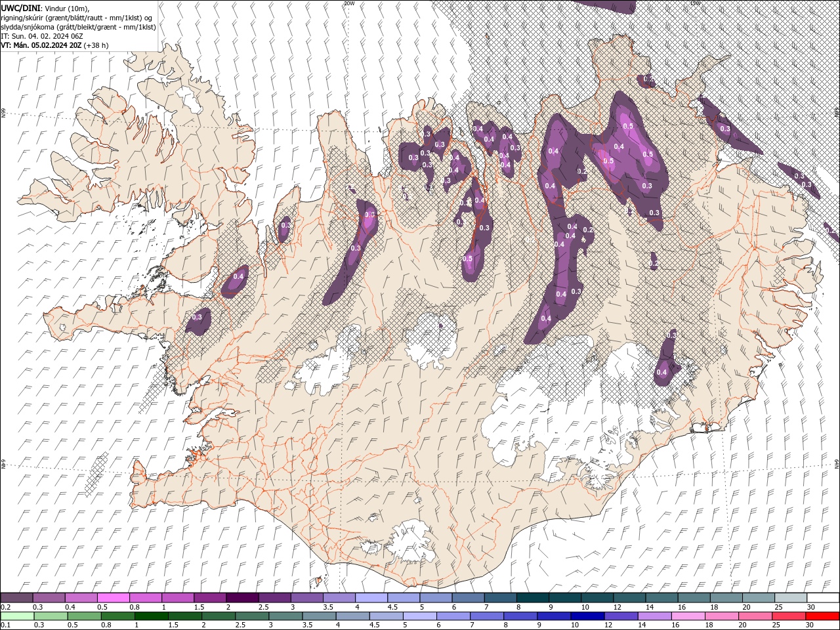Select the darkest green 1 swatch in lower legend
Viewport: 840px width, 630px height.
(151, 616)
